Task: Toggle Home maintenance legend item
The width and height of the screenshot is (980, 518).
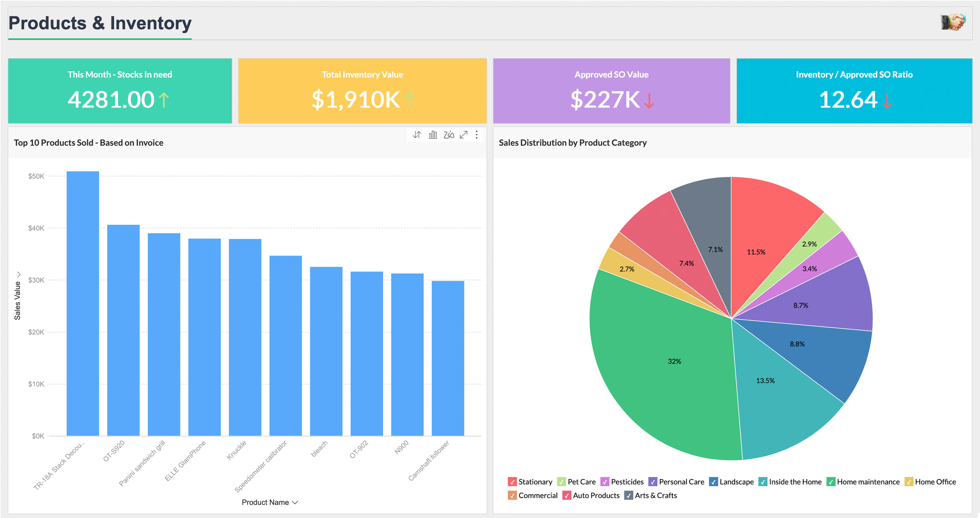Action: [x=831, y=482]
